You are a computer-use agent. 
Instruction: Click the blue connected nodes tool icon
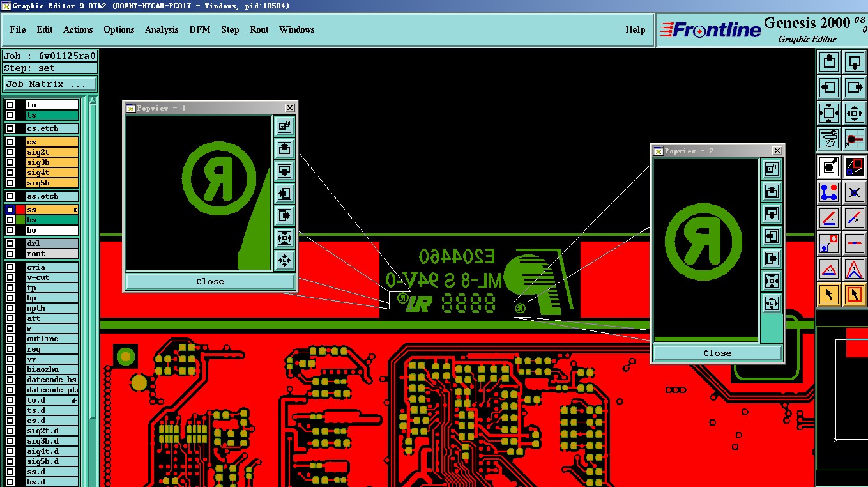coord(829,192)
